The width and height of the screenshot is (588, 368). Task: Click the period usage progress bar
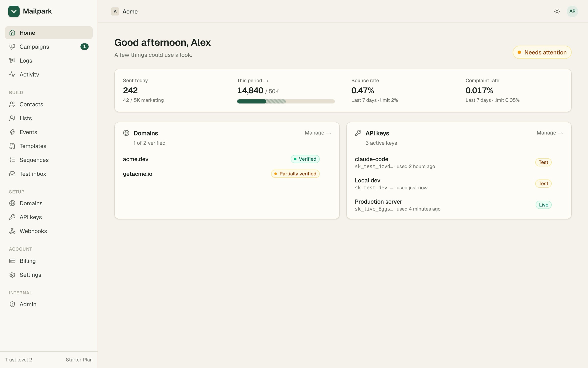(286, 101)
